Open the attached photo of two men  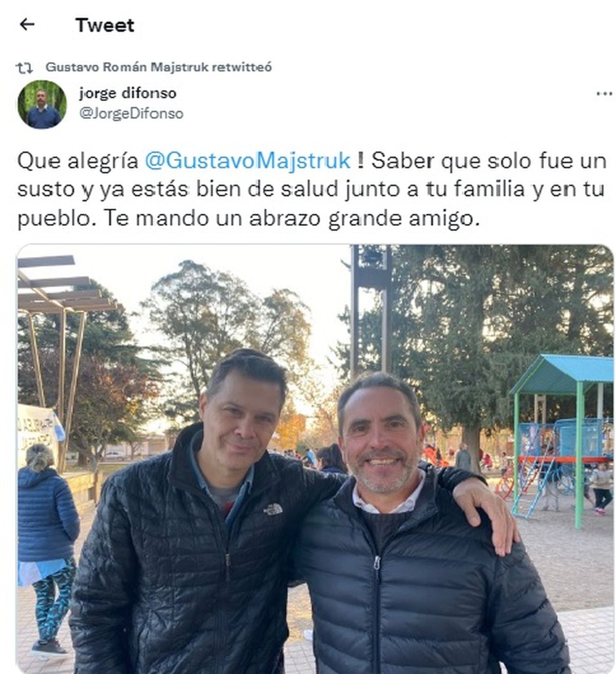click(315, 459)
